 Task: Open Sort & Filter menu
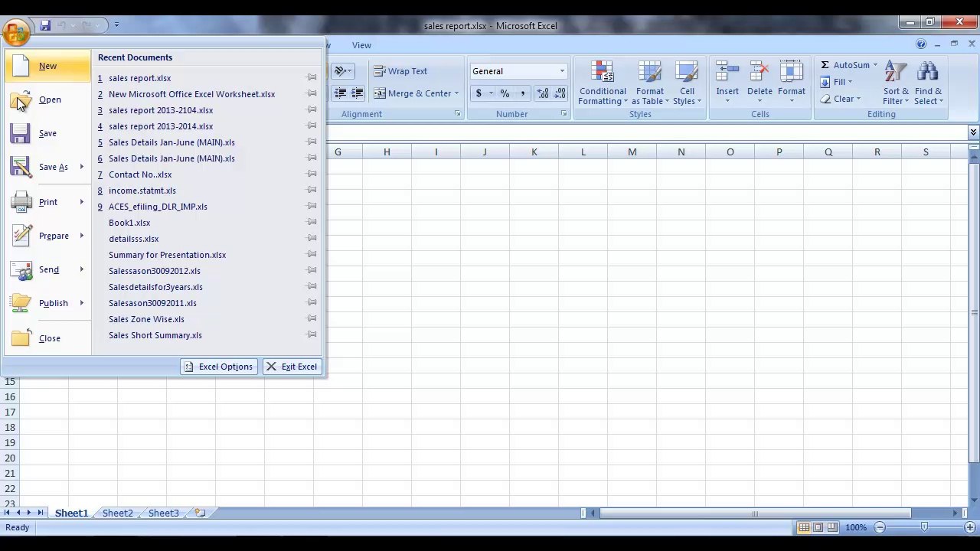pos(895,83)
